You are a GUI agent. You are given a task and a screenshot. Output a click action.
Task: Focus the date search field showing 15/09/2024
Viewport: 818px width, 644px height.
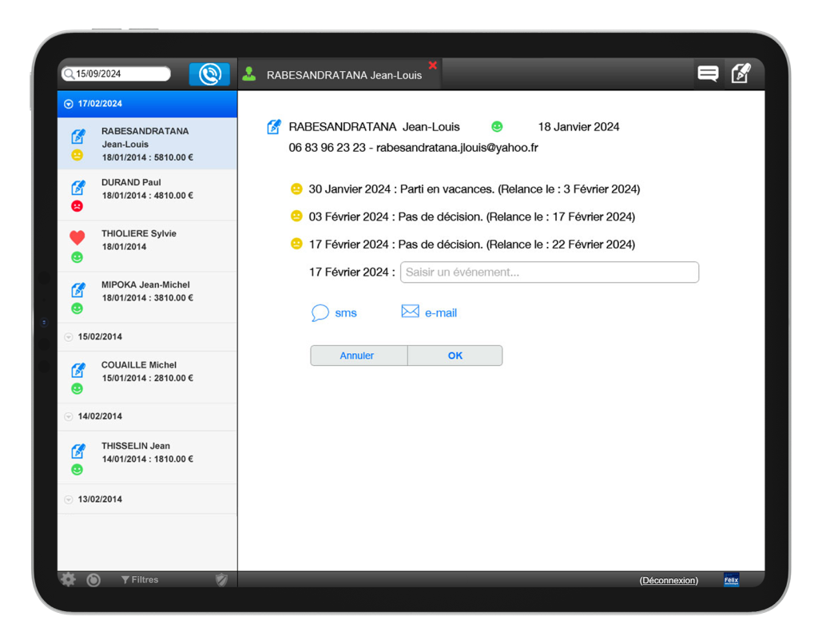pyautogui.click(x=117, y=74)
